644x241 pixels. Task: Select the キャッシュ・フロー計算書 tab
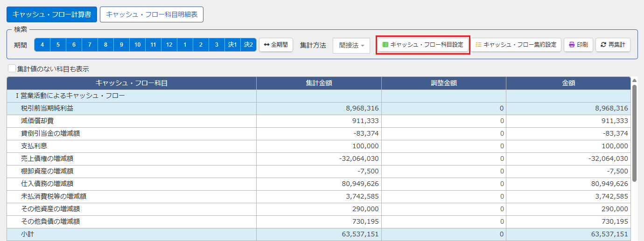52,14
